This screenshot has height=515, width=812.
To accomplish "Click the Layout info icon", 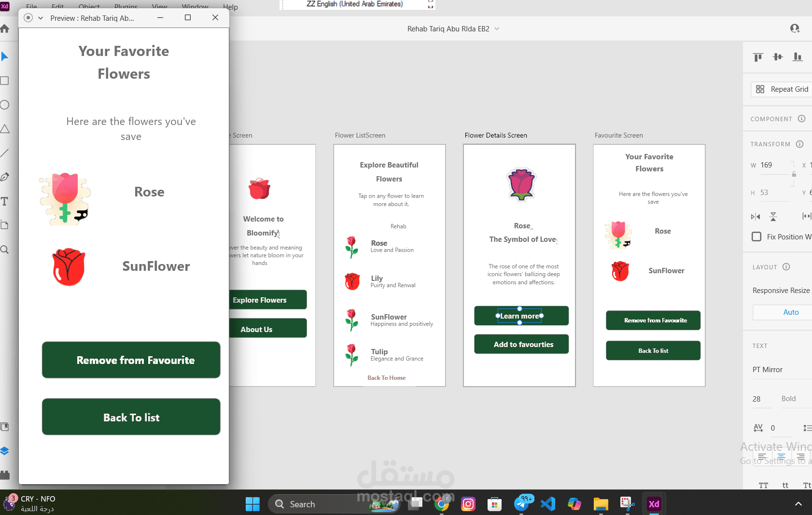I will (x=786, y=267).
